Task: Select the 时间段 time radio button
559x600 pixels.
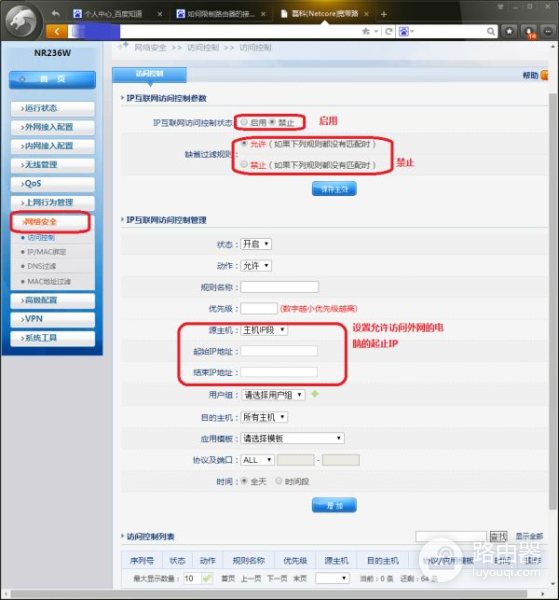Action: point(279,481)
